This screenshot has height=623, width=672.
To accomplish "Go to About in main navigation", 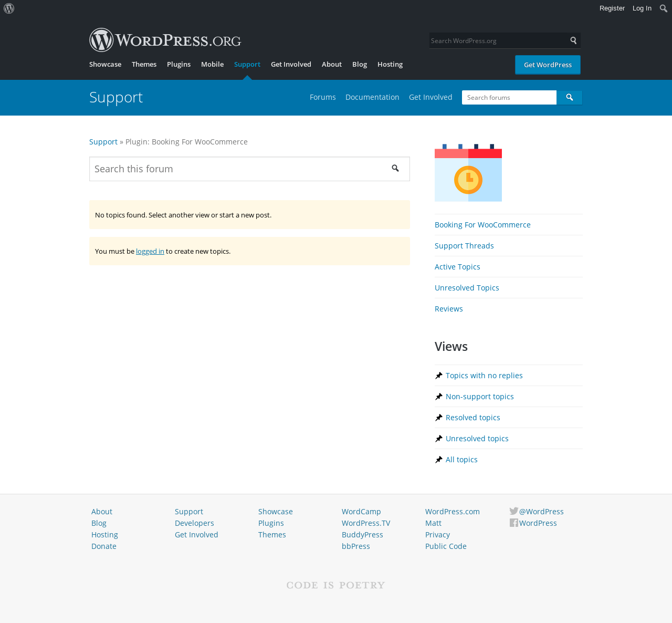I will click(332, 64).
